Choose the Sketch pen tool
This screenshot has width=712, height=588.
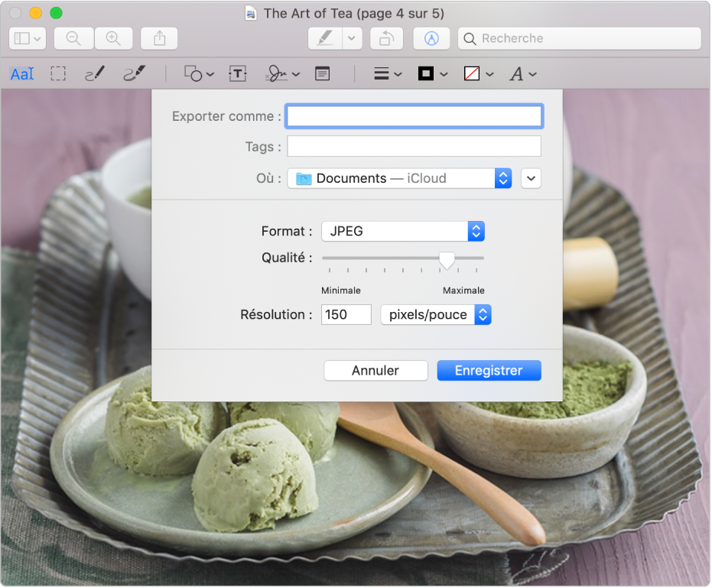pyautogui.click(x=94, y=74)
